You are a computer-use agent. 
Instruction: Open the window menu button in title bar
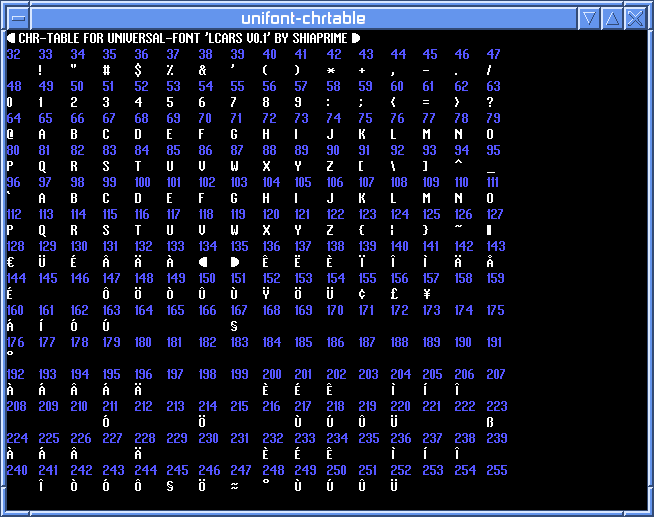[x=18, y=18]
